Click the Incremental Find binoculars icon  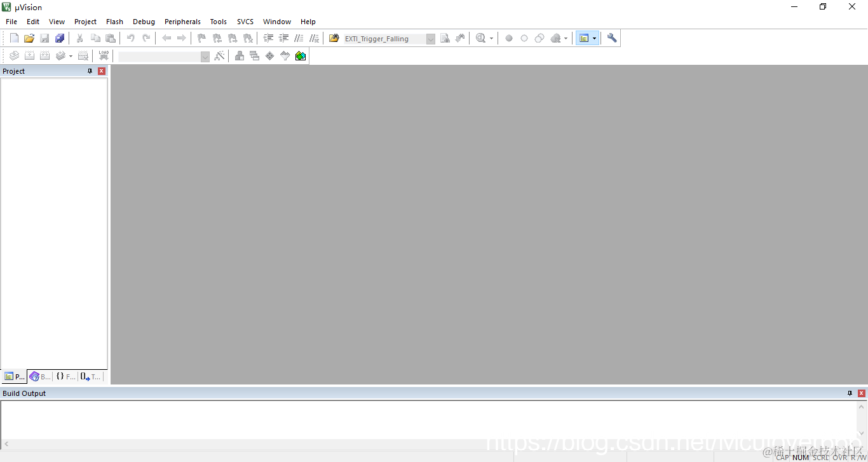click(x=460, y=38)
